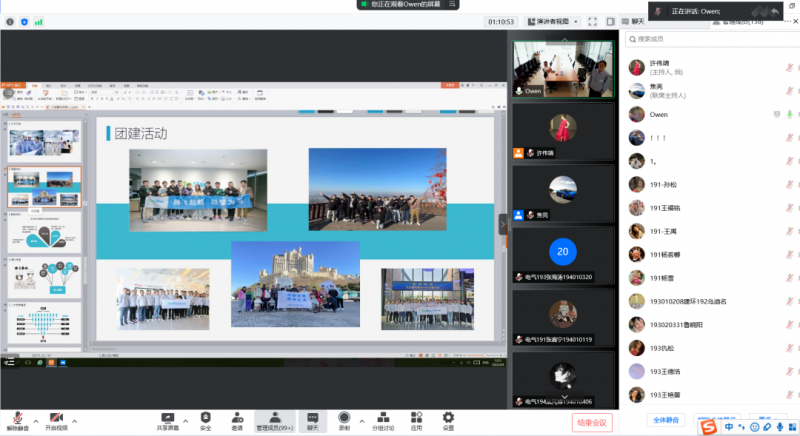Click the 邀请 invite icon
This screenshot has width=800, height=436.
point(237,417)
